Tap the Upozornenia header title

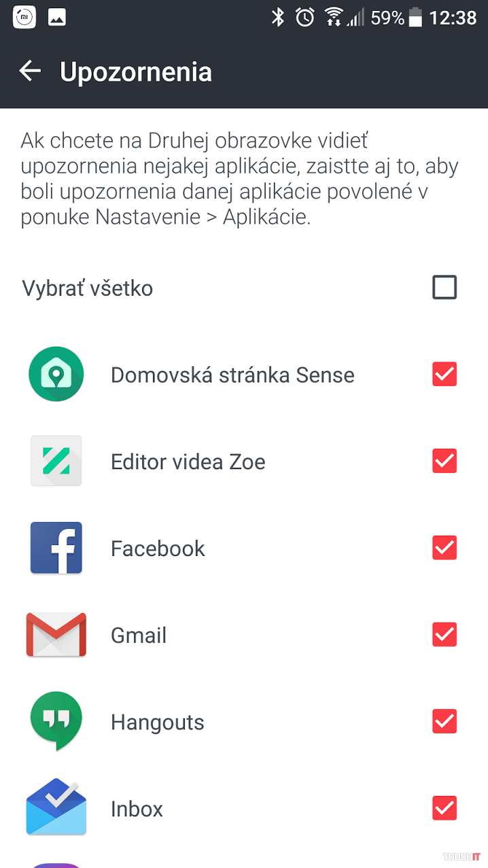click(x=136, y=72)
